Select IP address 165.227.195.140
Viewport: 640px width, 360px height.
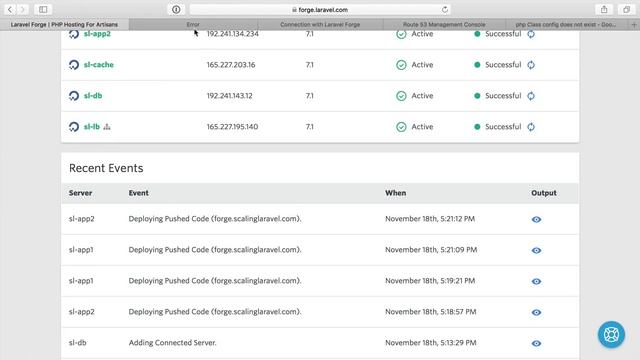[232, 127]
